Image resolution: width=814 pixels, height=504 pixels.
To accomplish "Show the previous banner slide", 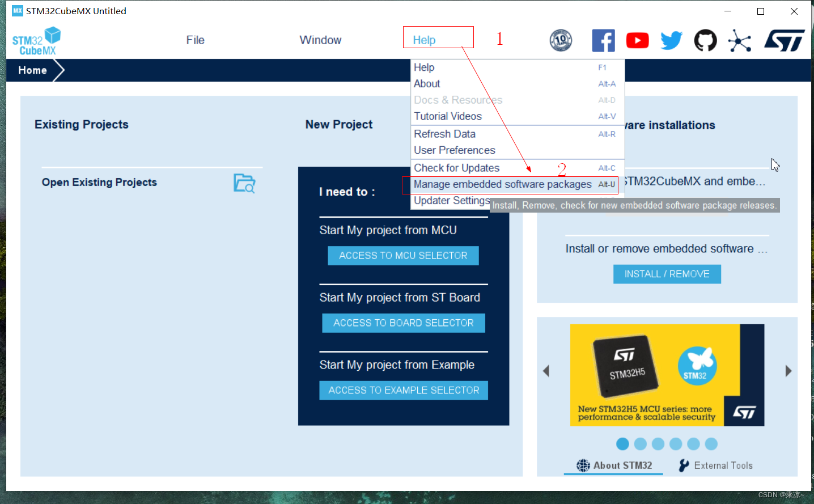I will (546, 371).
